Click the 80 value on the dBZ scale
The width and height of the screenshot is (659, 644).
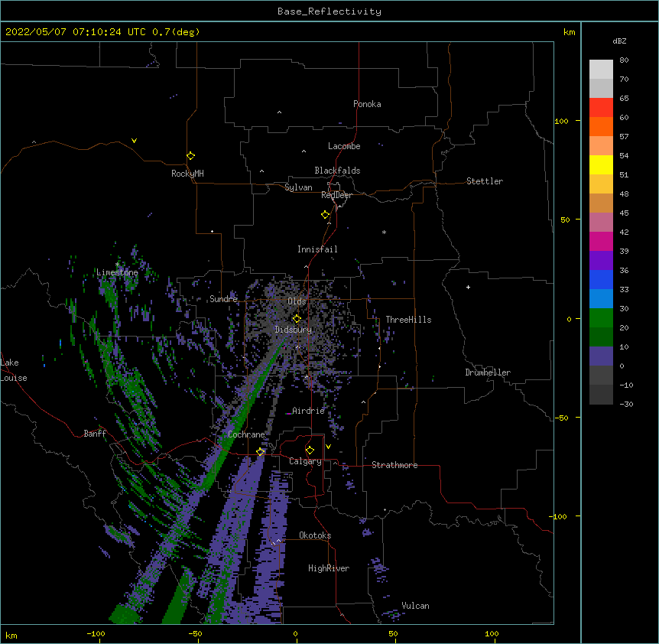pyautogui.click(x=624, y=60)
